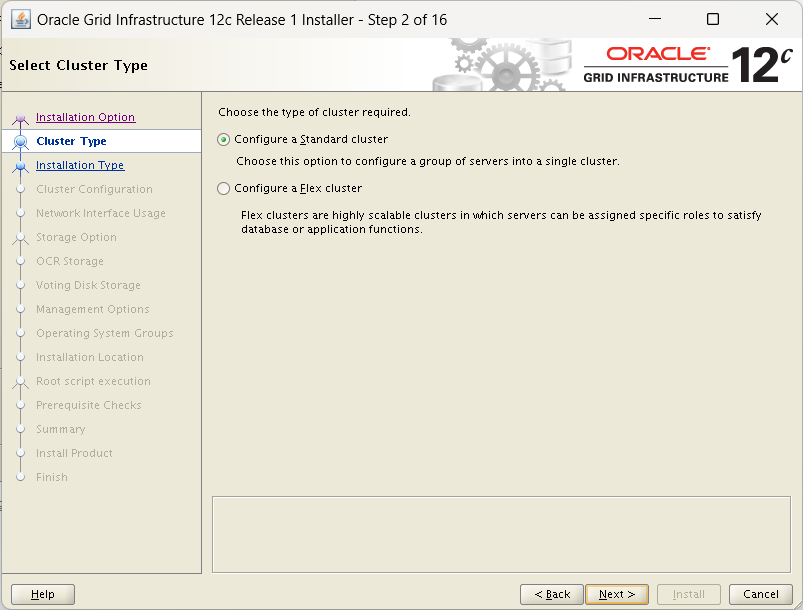Click the OCR Storage step text
The width and height of the screenshot is (803, 610).
(x=70, y=261)
